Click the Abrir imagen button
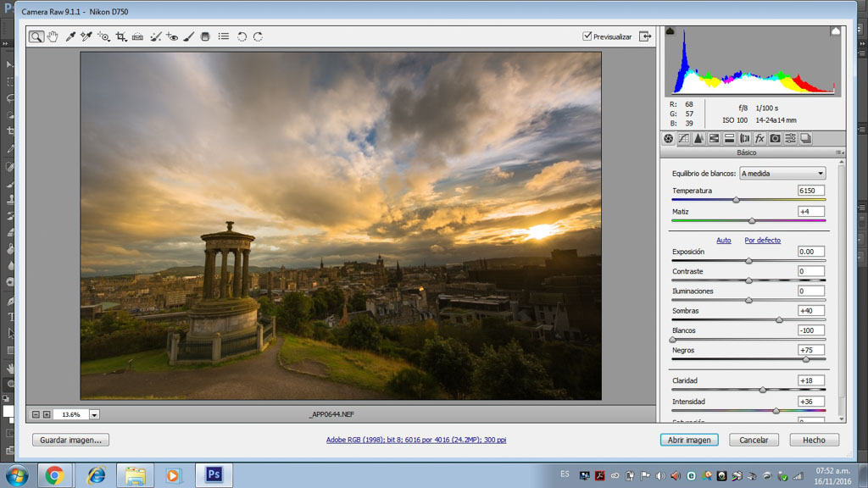Screen dimensions: 868x488 point(689,440)
